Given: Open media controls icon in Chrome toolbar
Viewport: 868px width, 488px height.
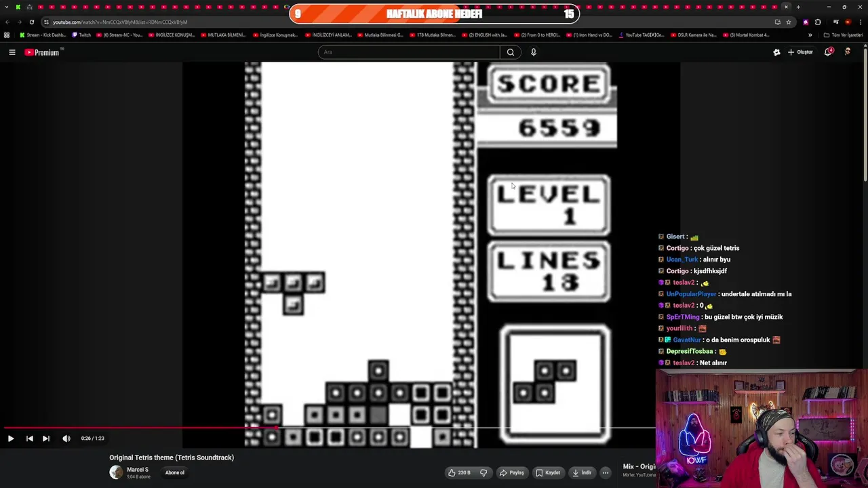Looking at the screenshot, I should coord(835,22).
